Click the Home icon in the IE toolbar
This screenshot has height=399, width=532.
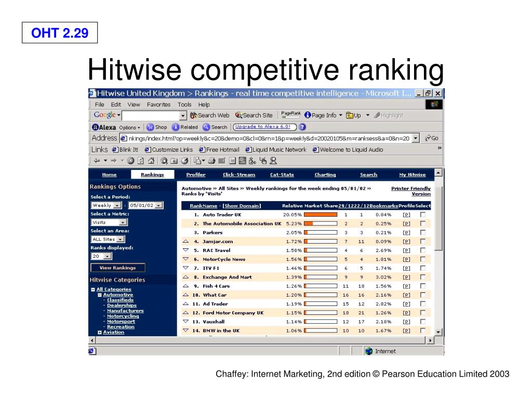pyautogui.click(x=151, y=161)
